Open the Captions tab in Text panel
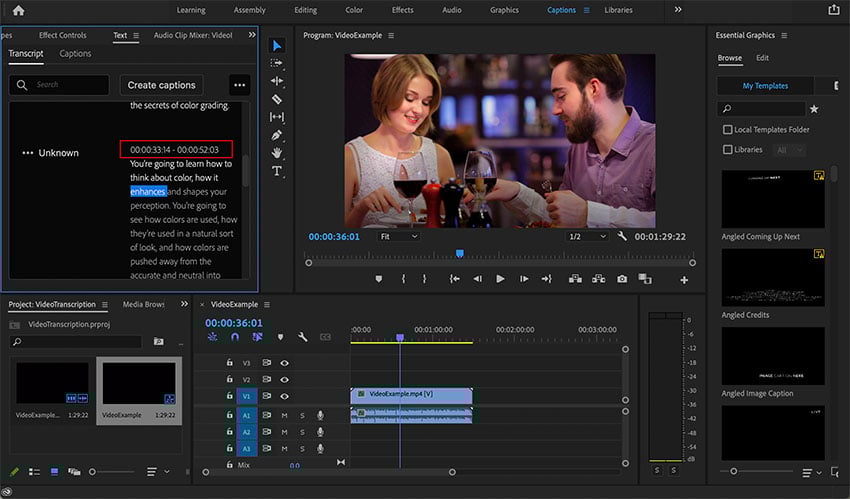 (75, 54)
